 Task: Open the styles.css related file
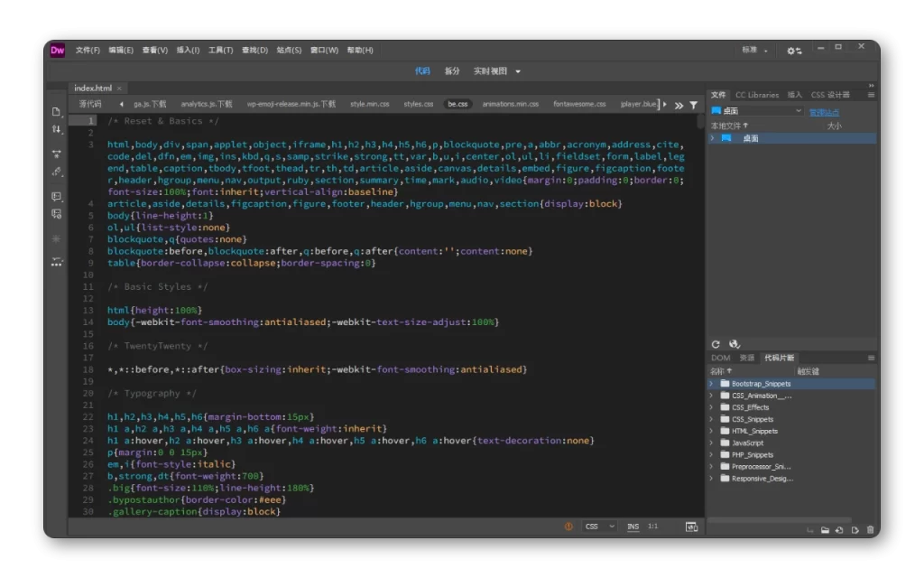click(418, 105)
